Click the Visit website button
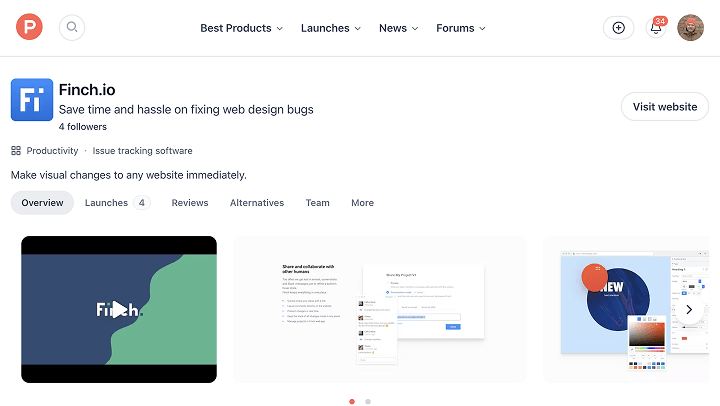The height and width of the screenshot is (406, 720). click(x=665, y=107)
